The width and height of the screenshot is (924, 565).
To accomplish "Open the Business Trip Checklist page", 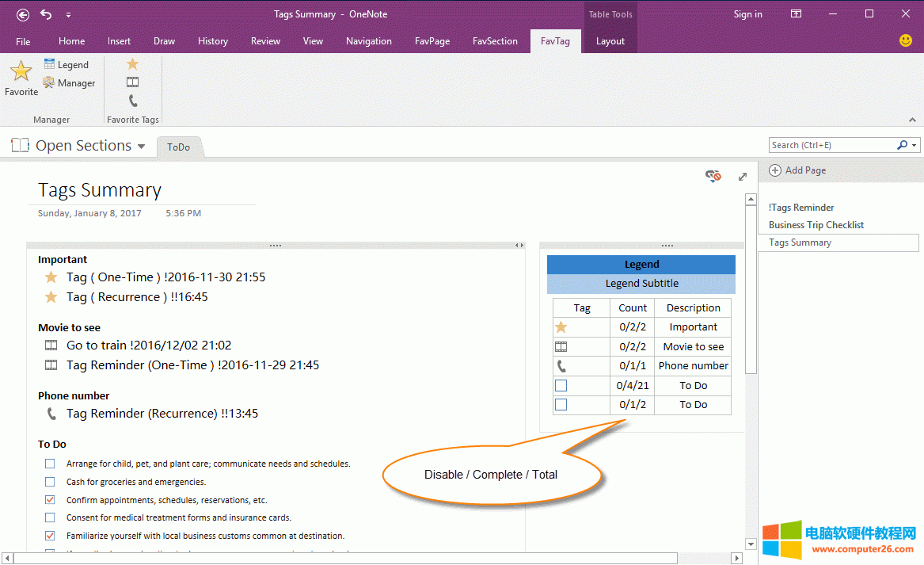I will [816, 225].
